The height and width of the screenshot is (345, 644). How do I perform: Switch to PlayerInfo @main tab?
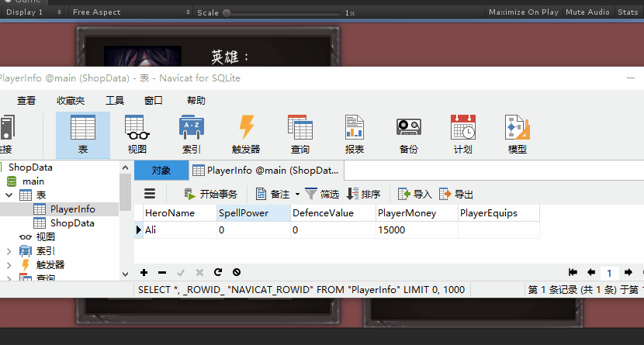[x=267, y=171]
